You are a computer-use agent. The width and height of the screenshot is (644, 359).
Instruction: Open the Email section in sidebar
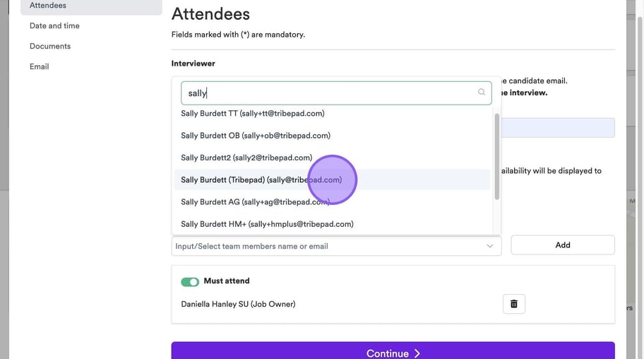(x=40, y=67)
